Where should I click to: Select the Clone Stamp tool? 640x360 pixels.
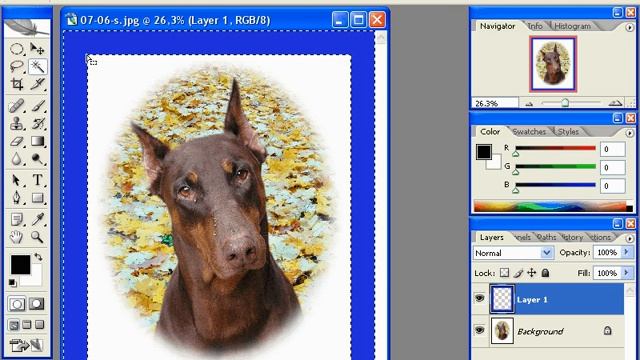pyautogui.click(x=17, y=123)
